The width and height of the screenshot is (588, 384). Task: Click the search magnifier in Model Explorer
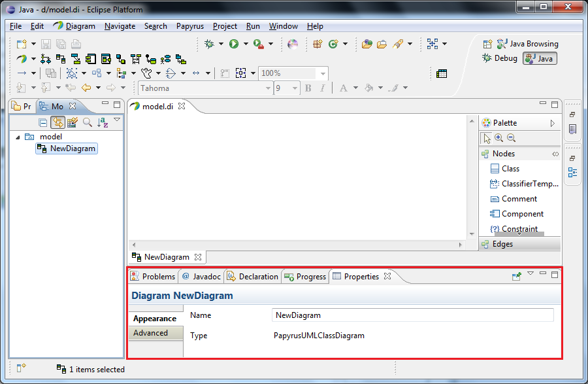coord(87,122)
